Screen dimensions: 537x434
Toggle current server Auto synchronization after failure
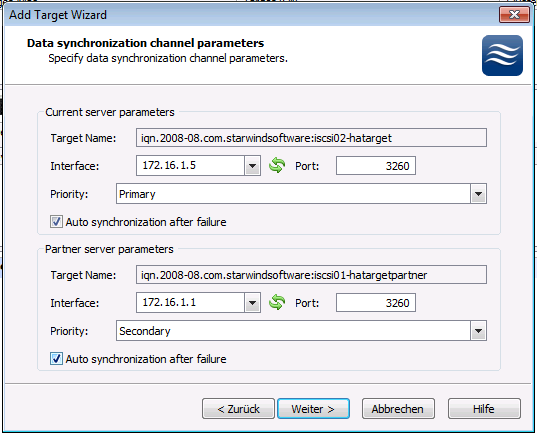(x=56, y=222)
